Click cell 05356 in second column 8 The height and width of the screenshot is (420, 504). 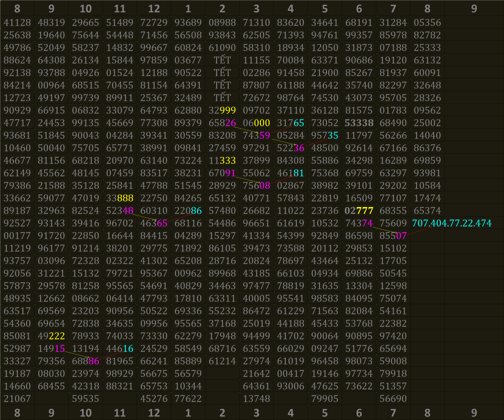(427, 23)
